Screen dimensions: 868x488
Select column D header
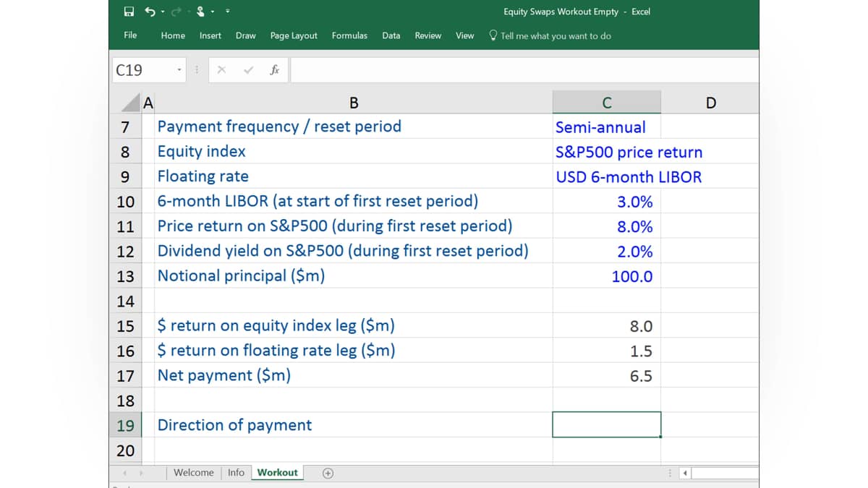[710, 102]
